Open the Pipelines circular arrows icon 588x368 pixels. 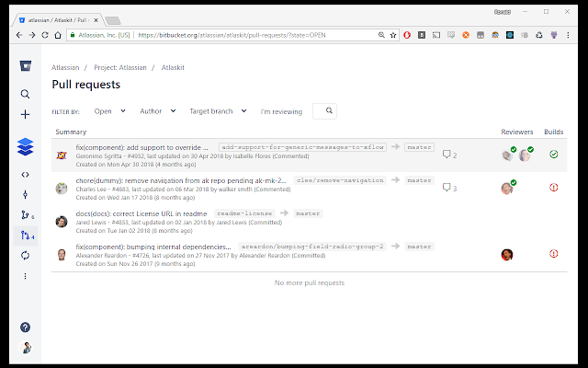coord(25,256)
